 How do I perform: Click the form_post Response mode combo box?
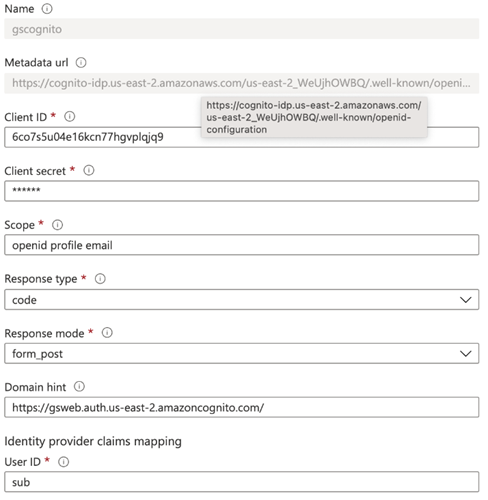242,353
